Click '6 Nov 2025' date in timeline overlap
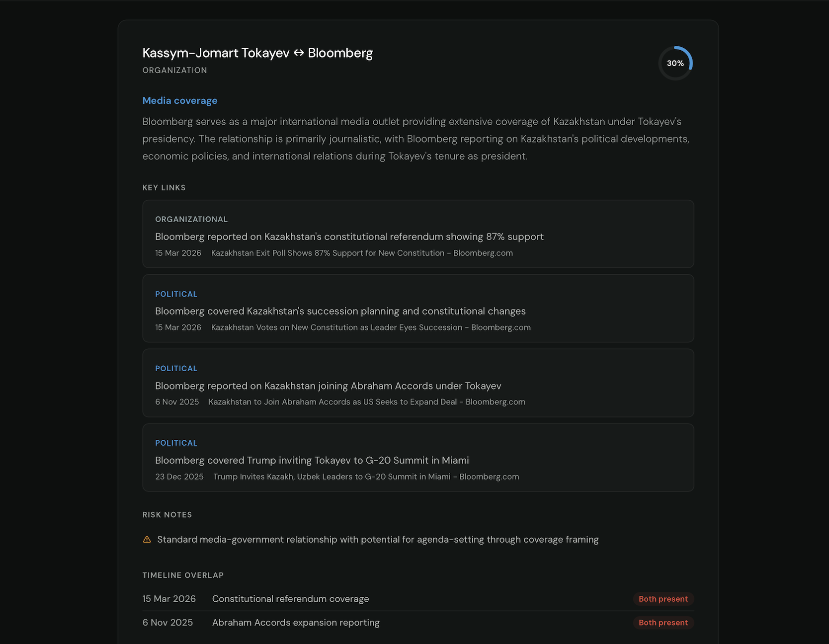 pos(167,623)
